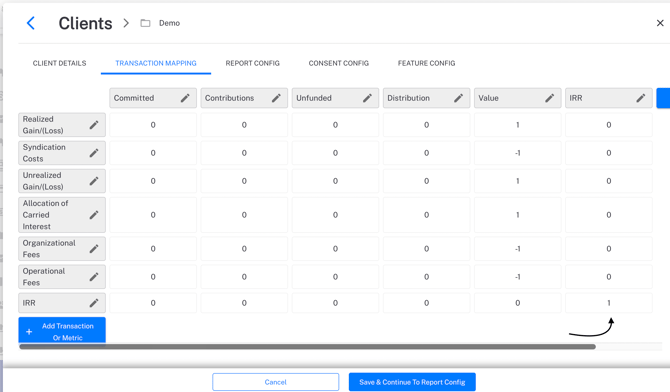Click Allocation of Carried Interest Value cell

click(517, 215)
